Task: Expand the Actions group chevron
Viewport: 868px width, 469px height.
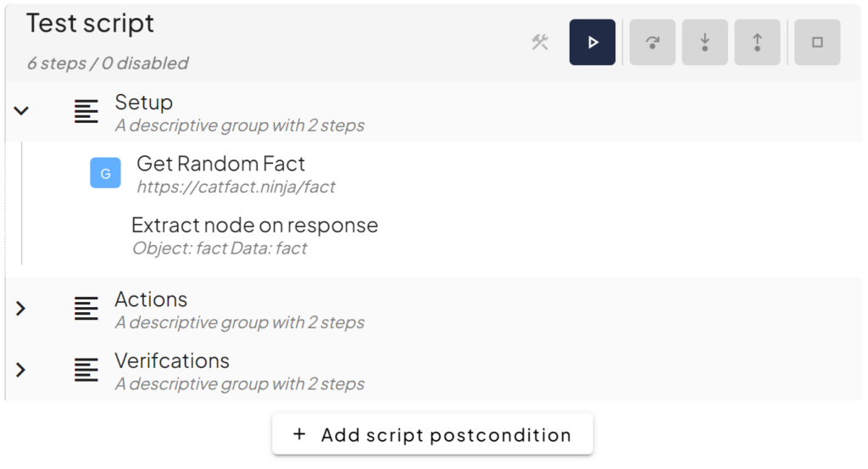Action: pyautogui.click(x=22, y=308)
